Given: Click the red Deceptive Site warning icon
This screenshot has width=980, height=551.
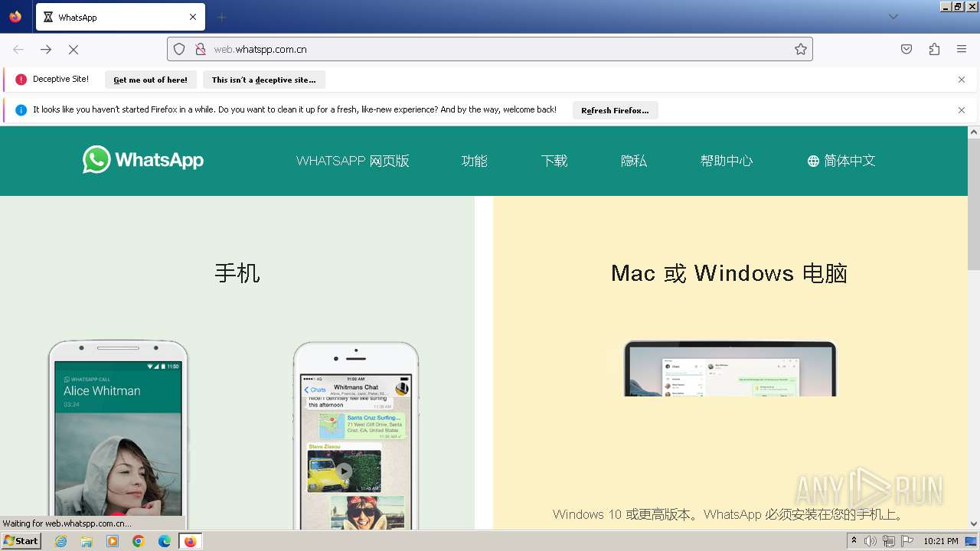Looking at the screenshot, I should coord(21,80).
